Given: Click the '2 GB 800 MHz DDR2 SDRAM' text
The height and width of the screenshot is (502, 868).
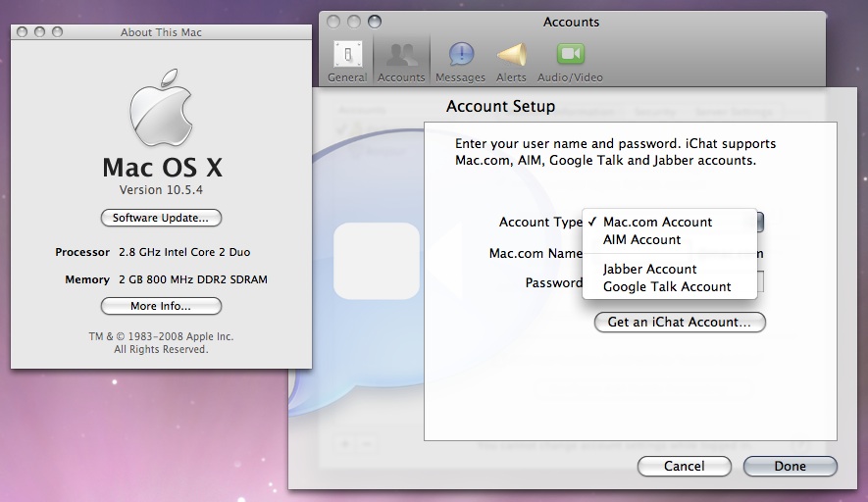Looking at the screenshot, I should 193,279.
